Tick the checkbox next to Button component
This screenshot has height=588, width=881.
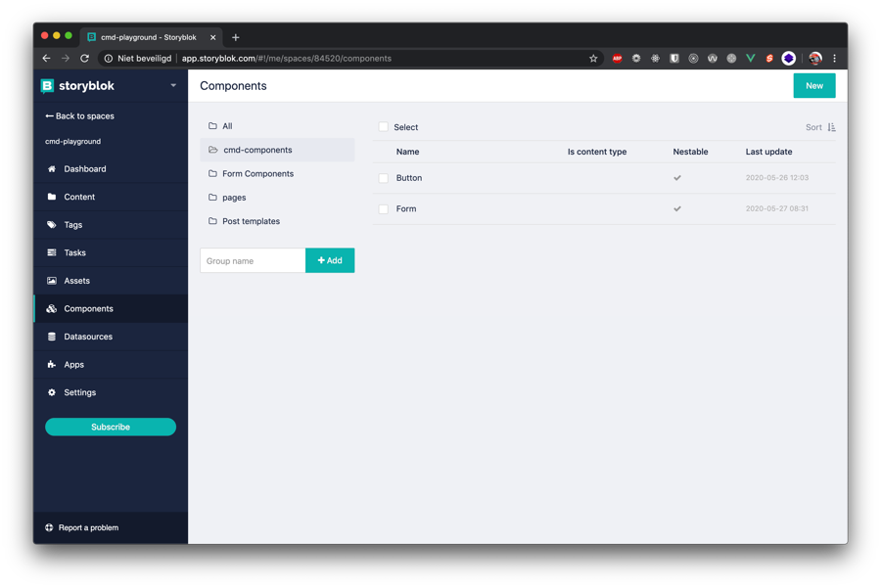pyautogui.click(x=383, y=178)
